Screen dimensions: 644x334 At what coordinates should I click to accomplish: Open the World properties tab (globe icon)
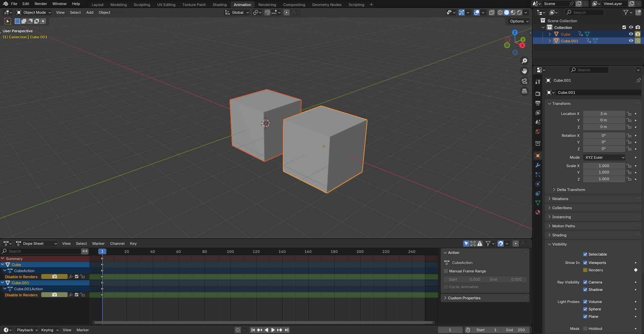(538, 132)
